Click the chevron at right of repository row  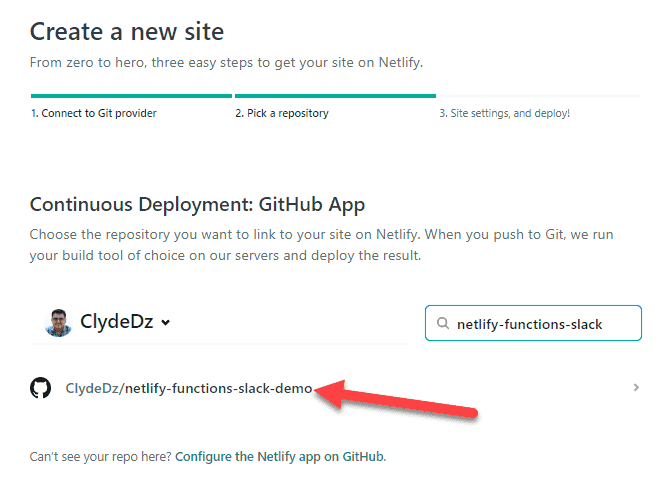pos(636,387)
